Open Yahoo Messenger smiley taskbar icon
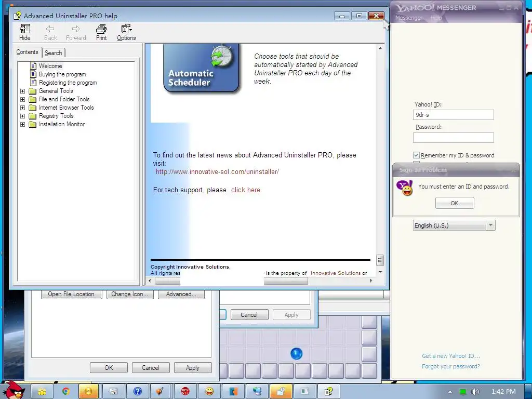The image size is (532, 399). coord(209,392)
